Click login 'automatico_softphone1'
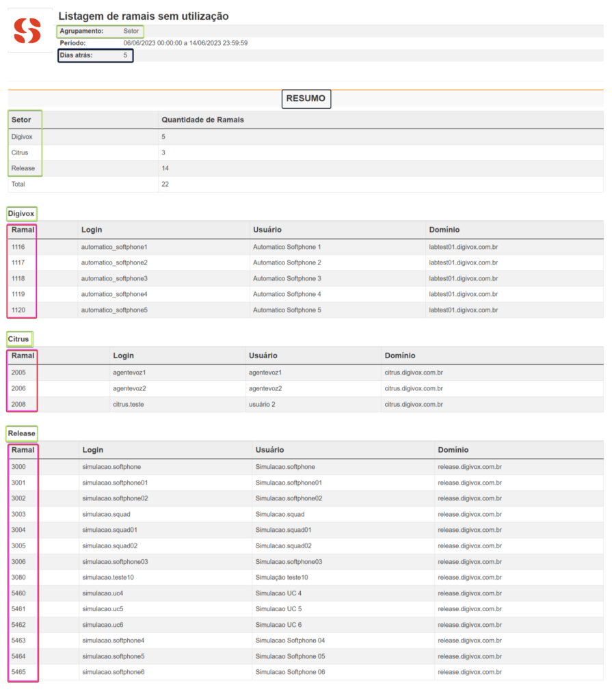 (x=114, y=247)
